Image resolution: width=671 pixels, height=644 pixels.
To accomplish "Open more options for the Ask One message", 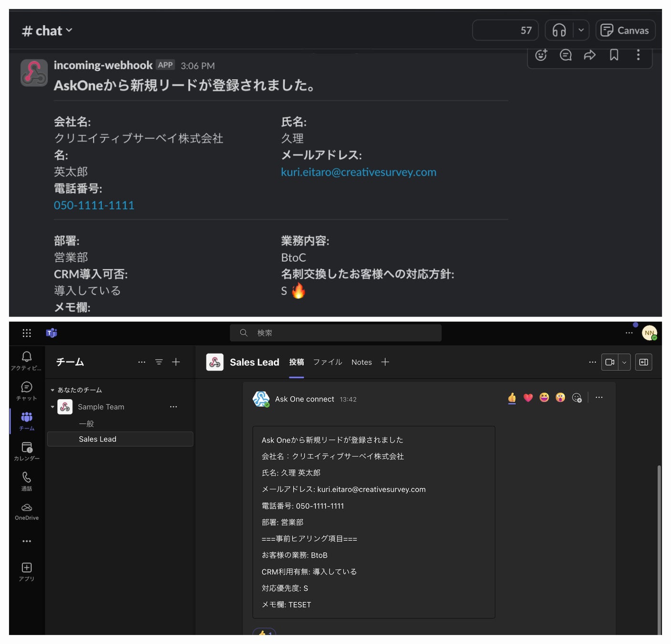I will point(599,397).
